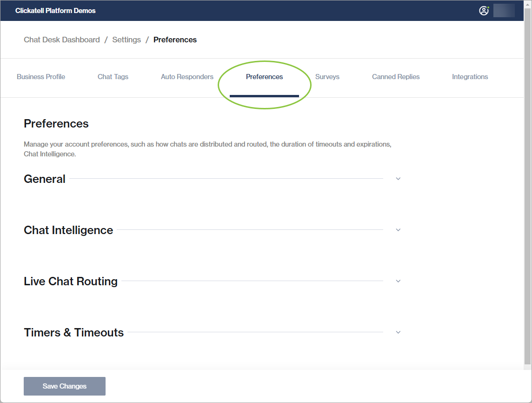Expand Live Chat Routing with its chevron
This screenshot has width=532, height=403.
click(398, 281)
